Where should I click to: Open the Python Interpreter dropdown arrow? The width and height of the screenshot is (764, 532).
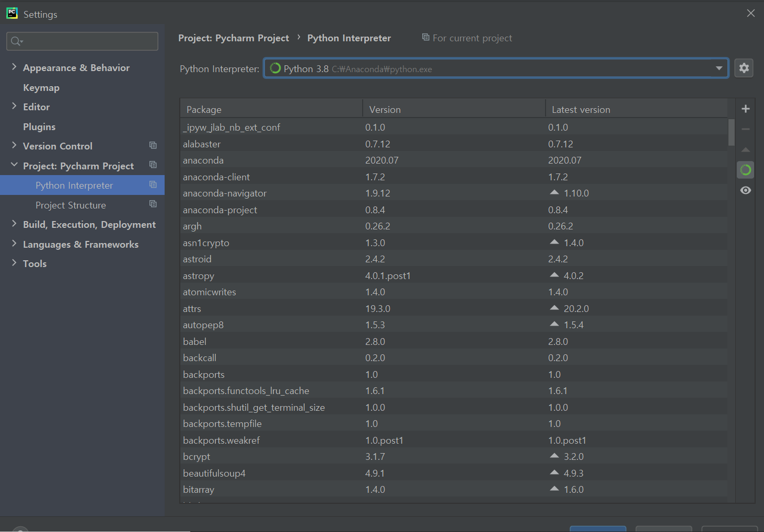[x=719, y=68]
